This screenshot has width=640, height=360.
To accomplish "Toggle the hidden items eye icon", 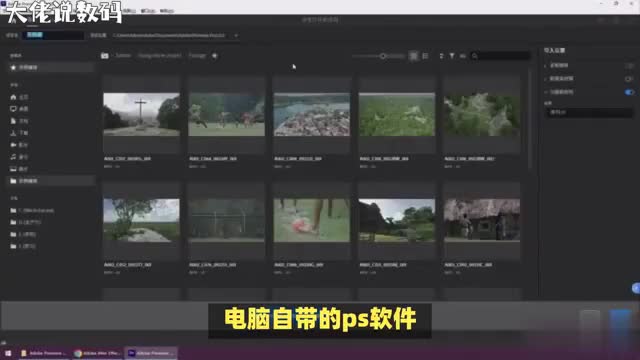I will (463, 56).
